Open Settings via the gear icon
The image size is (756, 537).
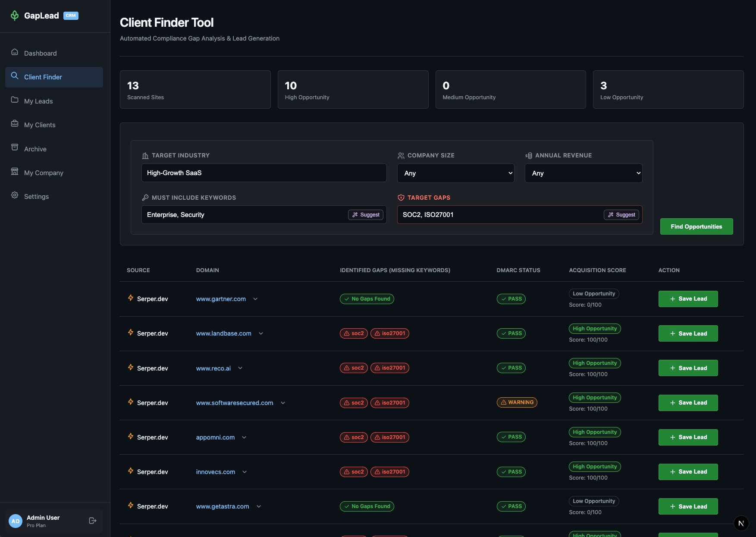14,196
